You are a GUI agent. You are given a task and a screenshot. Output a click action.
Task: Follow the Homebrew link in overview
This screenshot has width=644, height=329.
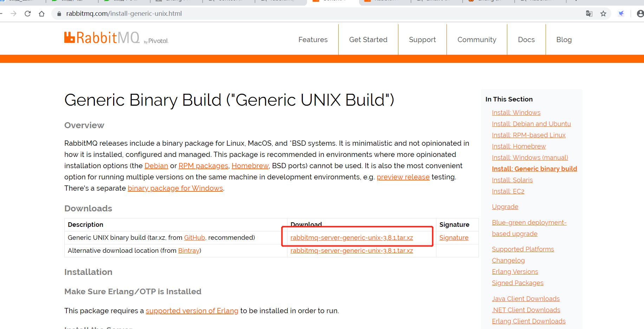(x=250, y=166)
